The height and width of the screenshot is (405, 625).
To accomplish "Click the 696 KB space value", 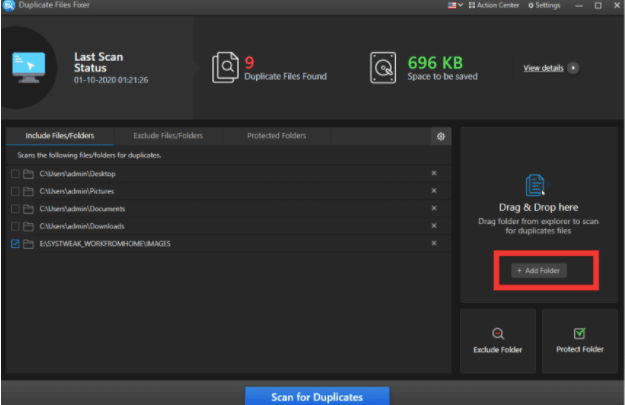I will point(435,63).
